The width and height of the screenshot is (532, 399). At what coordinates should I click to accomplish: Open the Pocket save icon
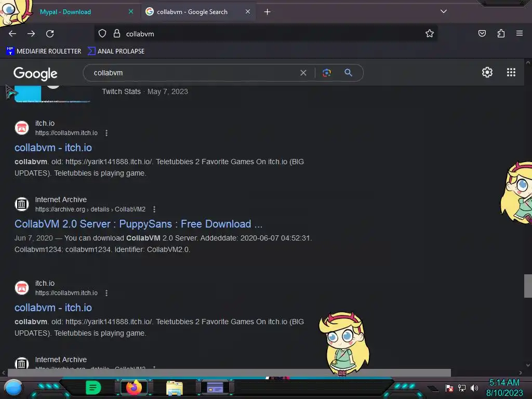coord(482,33)
